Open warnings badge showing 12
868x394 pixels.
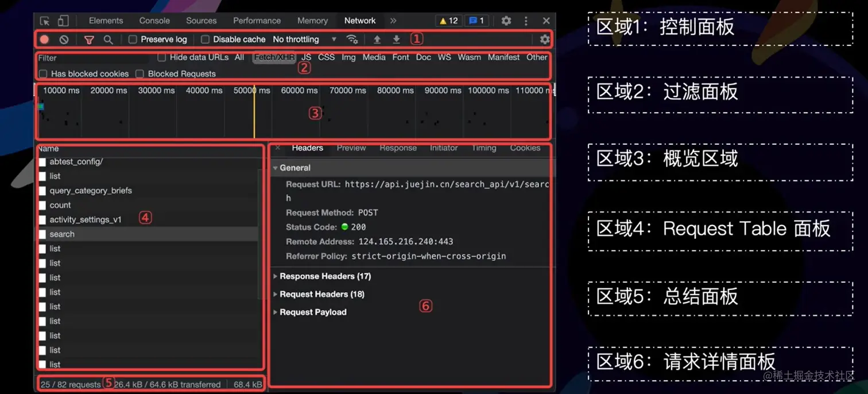click(448, 21)
